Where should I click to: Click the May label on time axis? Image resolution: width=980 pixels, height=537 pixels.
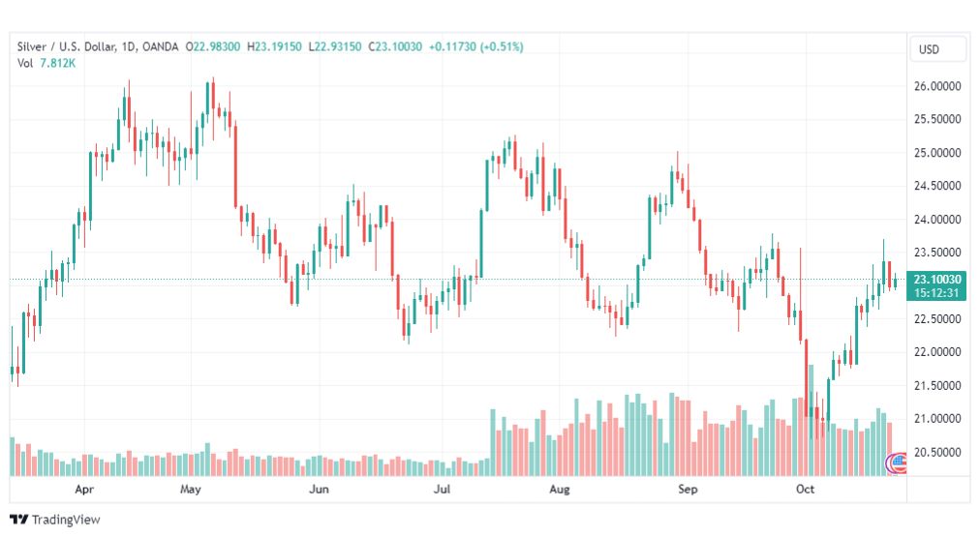190,489
